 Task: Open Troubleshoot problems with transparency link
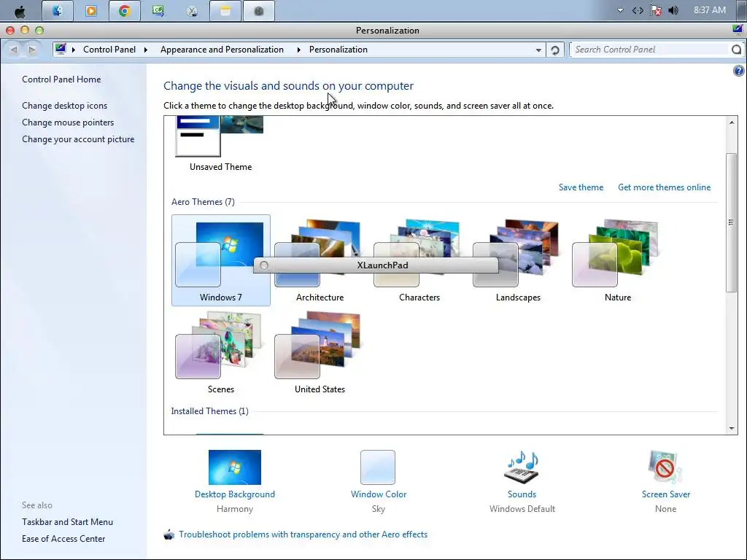point(303,534)
